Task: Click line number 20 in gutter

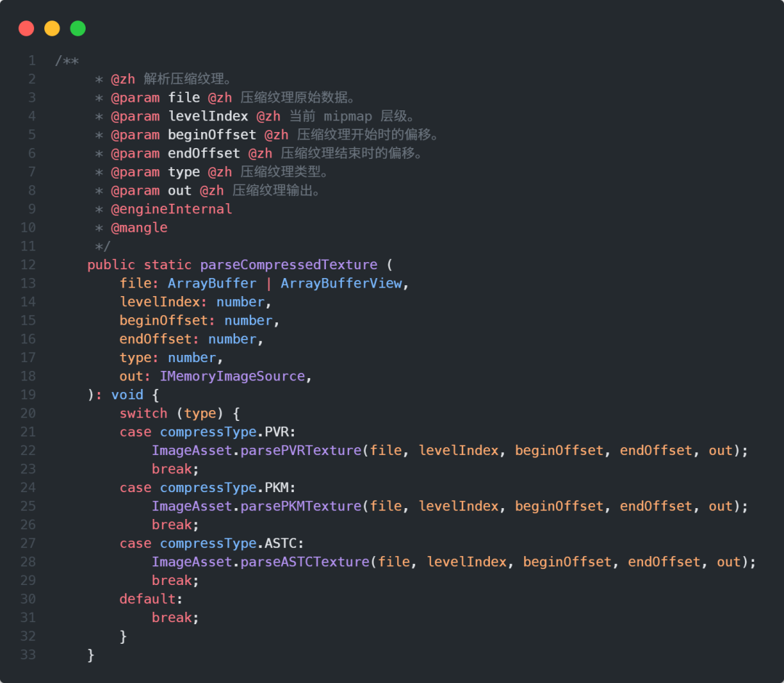Action: 28,413
